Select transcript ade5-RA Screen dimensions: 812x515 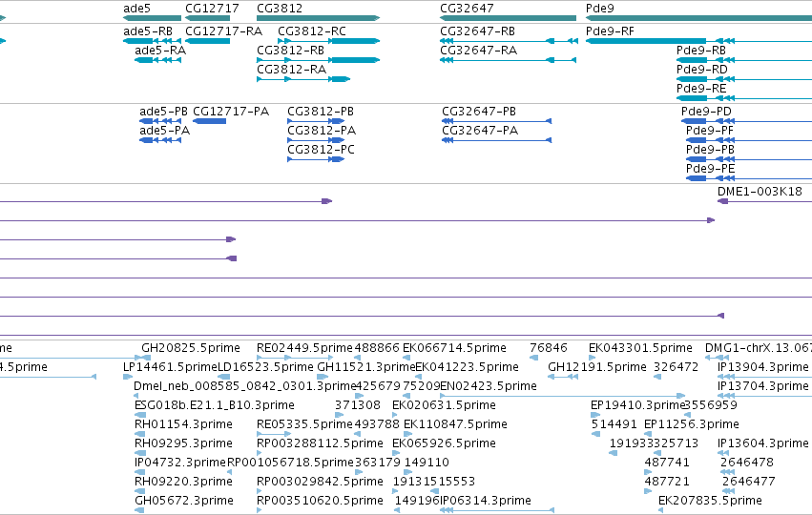coord(160,51)
